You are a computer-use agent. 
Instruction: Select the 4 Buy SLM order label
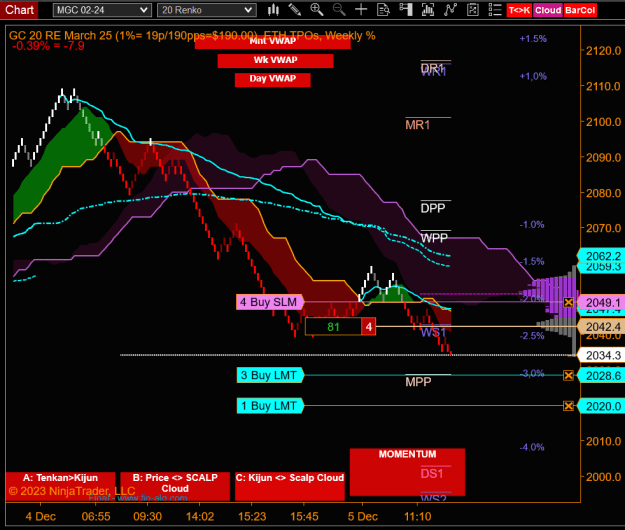click(270, 302)
